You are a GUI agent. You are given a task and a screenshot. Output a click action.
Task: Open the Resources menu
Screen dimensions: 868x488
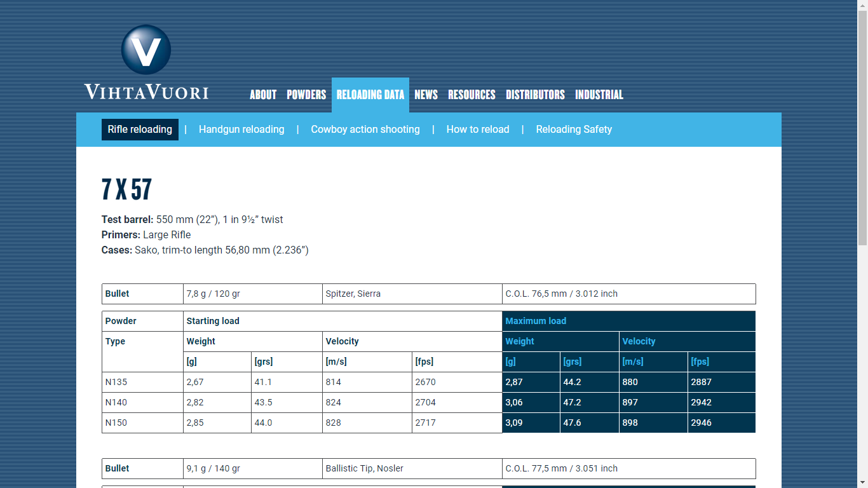pos(471,95)
